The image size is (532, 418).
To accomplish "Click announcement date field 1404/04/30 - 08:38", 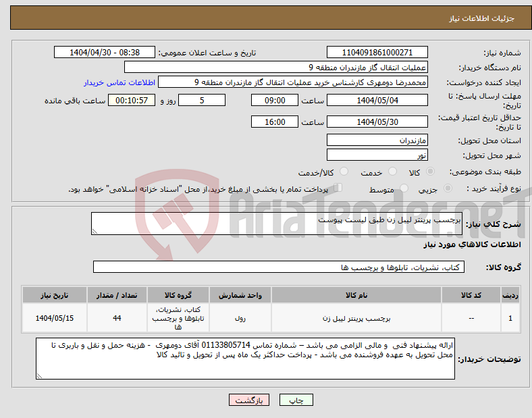I will (105, 52).
